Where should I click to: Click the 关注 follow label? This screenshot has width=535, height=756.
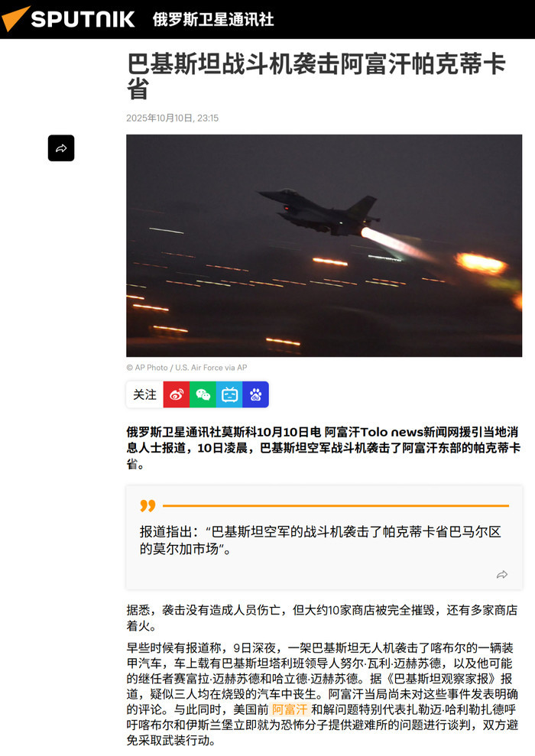[x=144, y=394]
